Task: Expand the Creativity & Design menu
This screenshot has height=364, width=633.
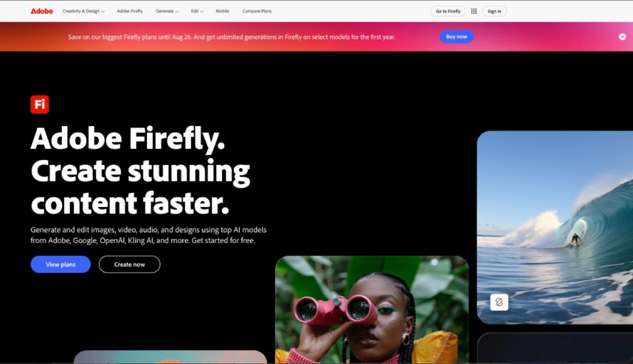Action: tap(83, 11)
